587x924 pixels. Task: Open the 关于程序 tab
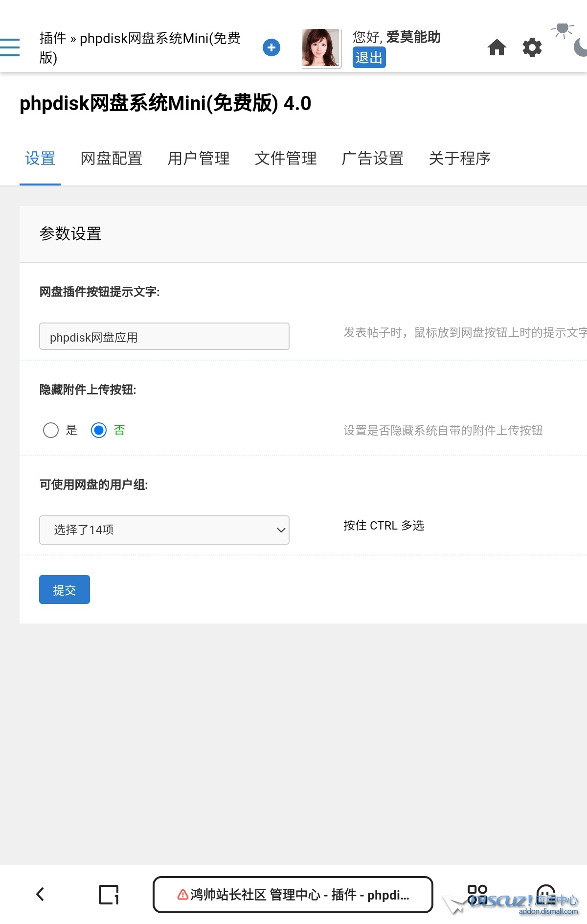click(x=460, y=159)
